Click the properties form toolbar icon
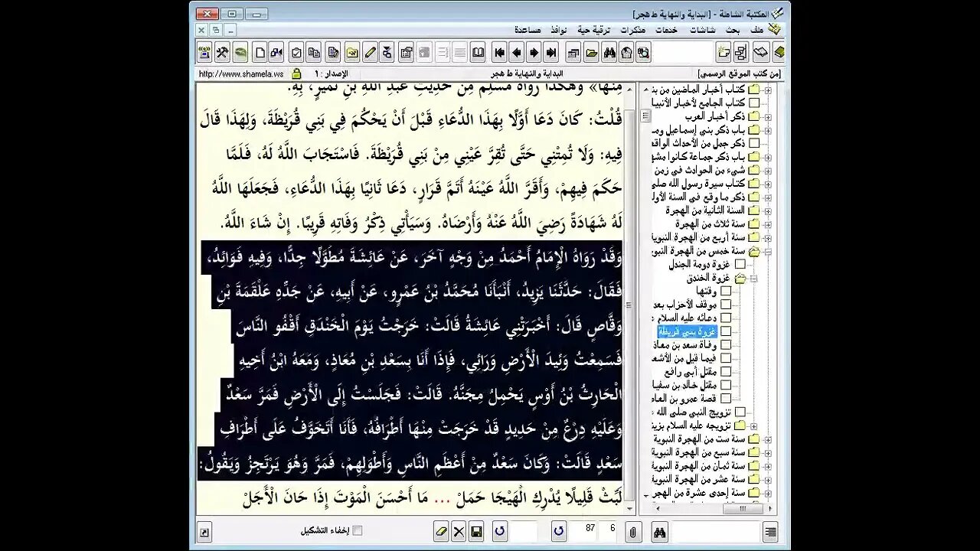 (406, 53)
